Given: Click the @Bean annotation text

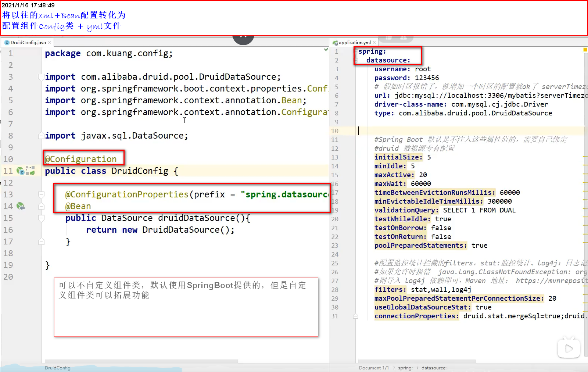Looking at the screenshot, I should point(78,206).
